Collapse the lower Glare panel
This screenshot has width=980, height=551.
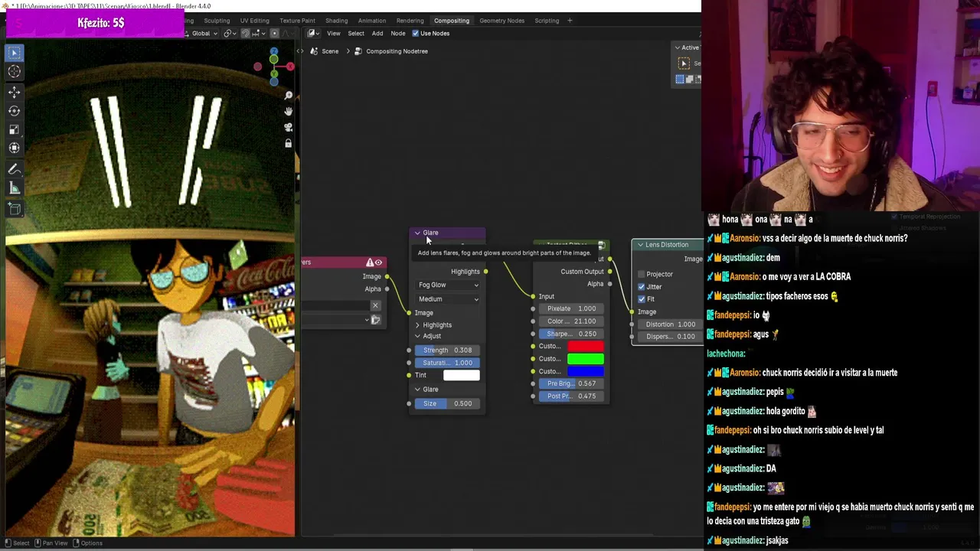click(417, 390)
